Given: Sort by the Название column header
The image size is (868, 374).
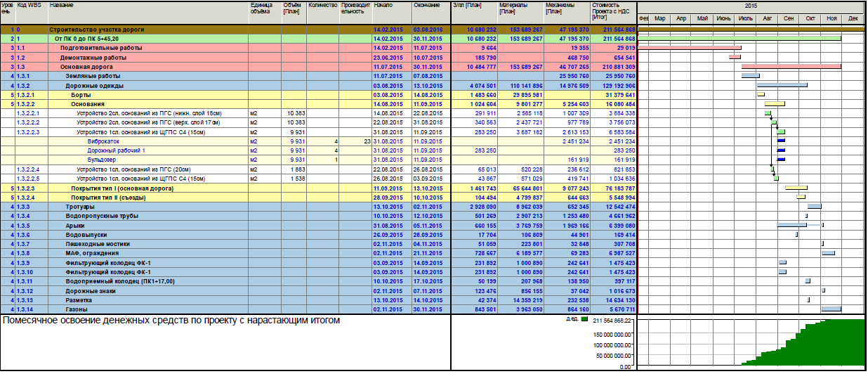Looking at the screenshot, I should [x=148, y=13].
